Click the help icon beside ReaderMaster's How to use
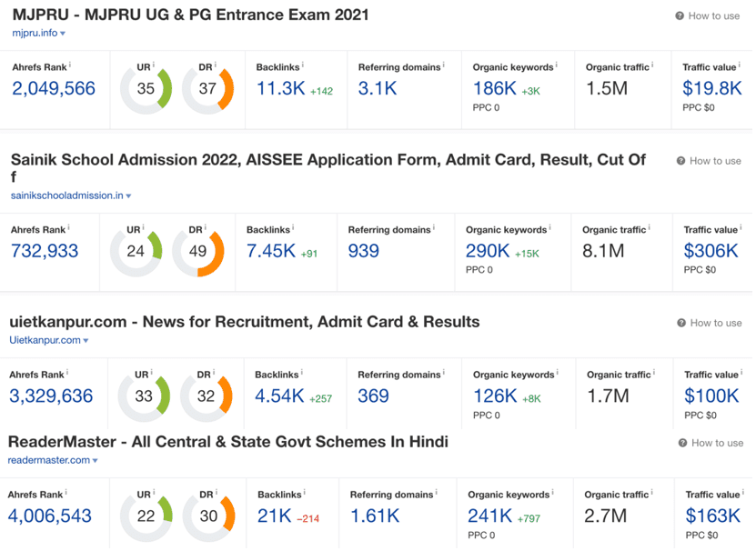The image size is (756, 551). pyautogui.click(x=682, y=443)
